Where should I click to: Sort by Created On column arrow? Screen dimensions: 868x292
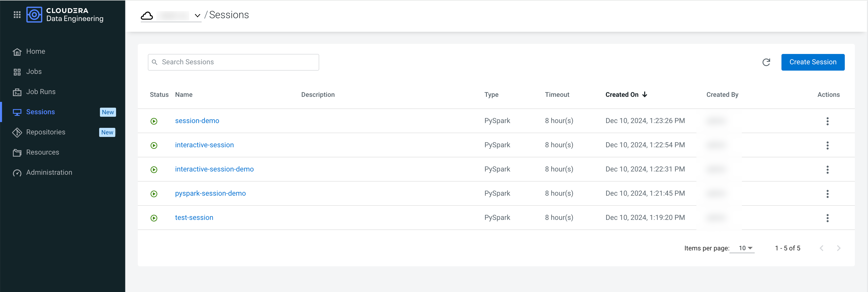point(645,95)
